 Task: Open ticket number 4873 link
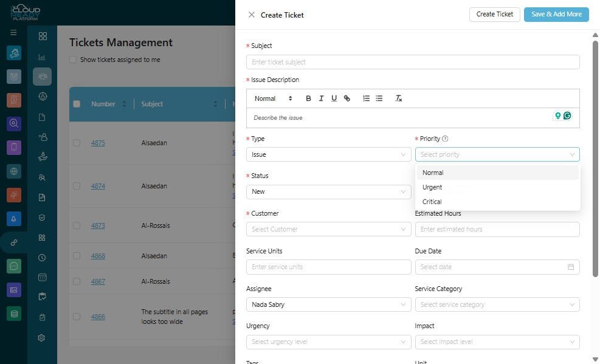(x=98, y=225)
